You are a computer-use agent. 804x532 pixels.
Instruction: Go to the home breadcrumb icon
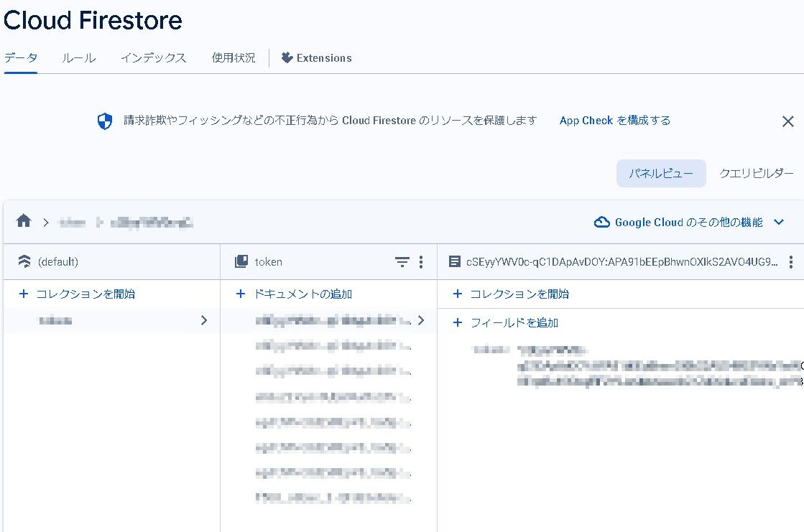pyautogui.click(x=24, y=221)
